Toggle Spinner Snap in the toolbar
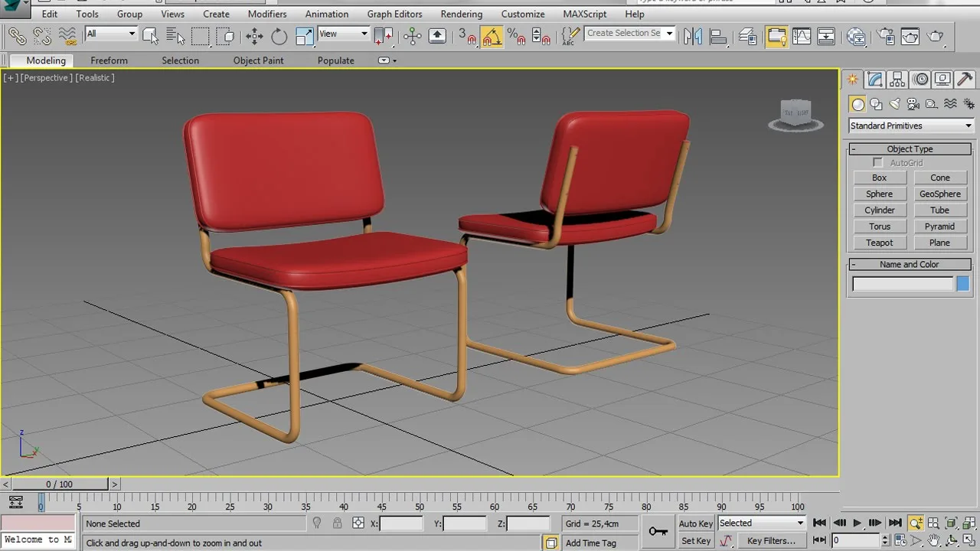The image size is (980, 551). pyautogui.click(x=541, y=36)
